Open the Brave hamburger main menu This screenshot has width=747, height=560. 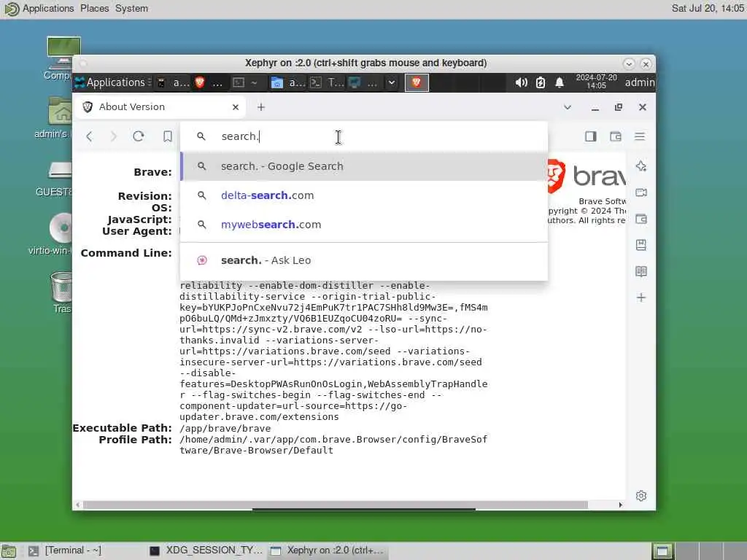point(640,136)
